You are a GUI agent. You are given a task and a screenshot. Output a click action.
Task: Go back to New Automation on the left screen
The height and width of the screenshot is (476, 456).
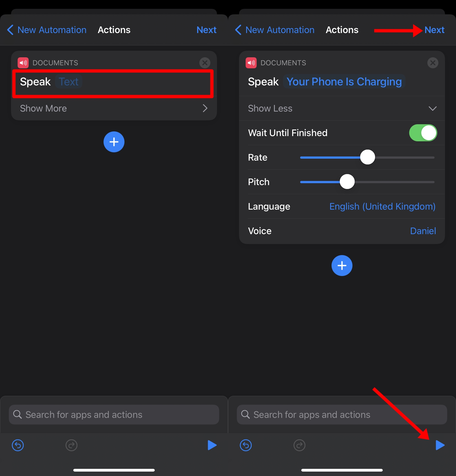pos(47,30)
